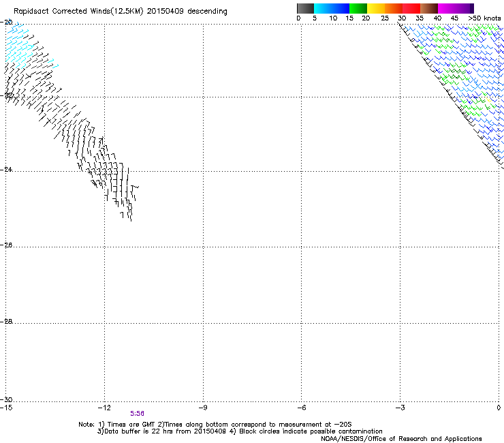504x443 pixels.
Task: Click the gray 0-5 knots legend swatch
Action: 305,8
